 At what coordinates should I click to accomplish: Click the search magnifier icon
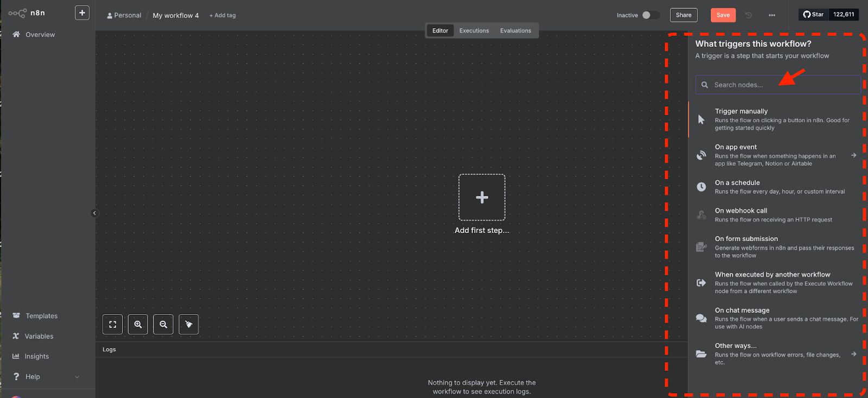pyautogui.click(x=705, y=85)
